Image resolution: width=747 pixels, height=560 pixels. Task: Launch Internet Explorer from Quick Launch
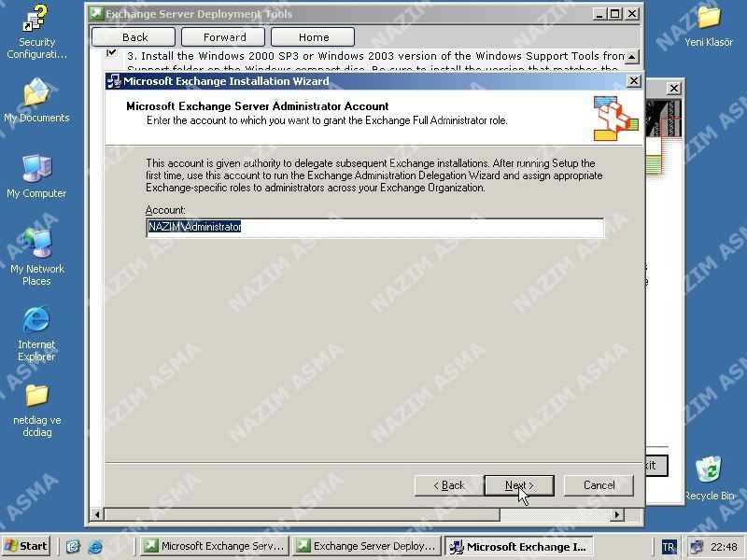pyautogui.click(x=95, y=546)
